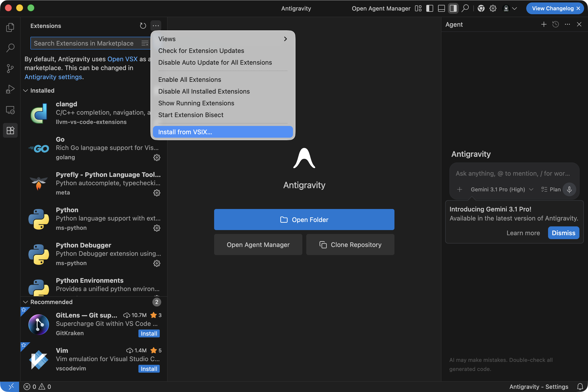Start a new agent conversation
This screenshot has width=588, height=392.
pyautogui.click(x=544, y=24)
